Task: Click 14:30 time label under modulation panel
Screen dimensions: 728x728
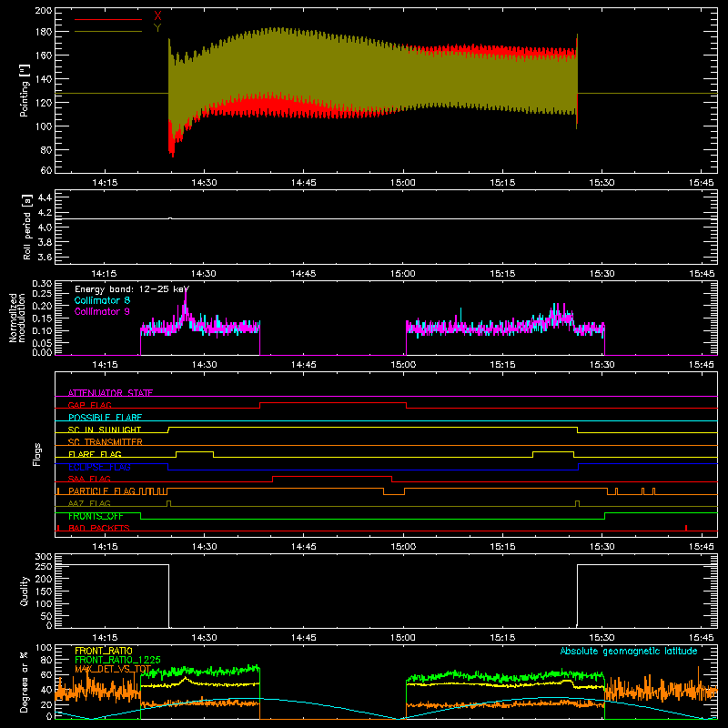Action: coord(204,365)
